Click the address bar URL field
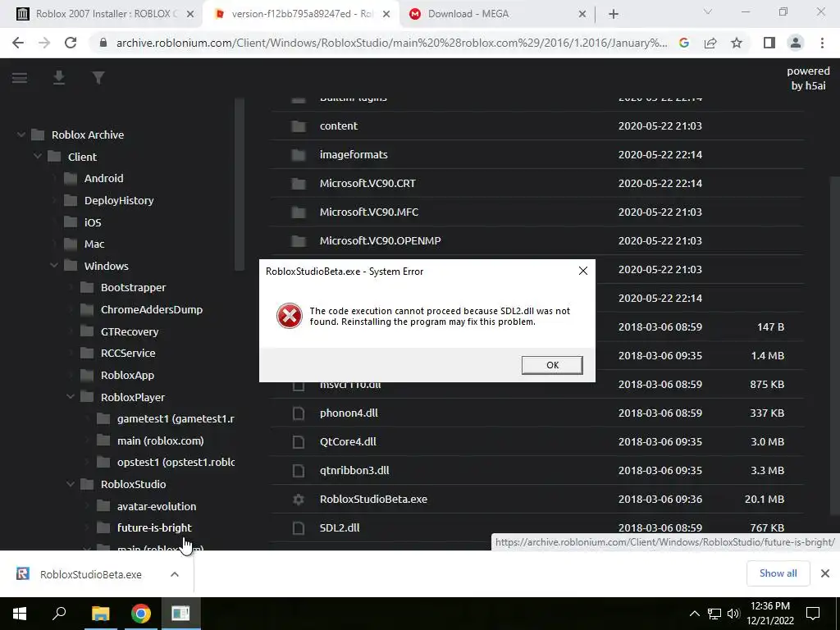Image resolution: width=840 pixels, height=630 pixels. (x=391, y=43)
